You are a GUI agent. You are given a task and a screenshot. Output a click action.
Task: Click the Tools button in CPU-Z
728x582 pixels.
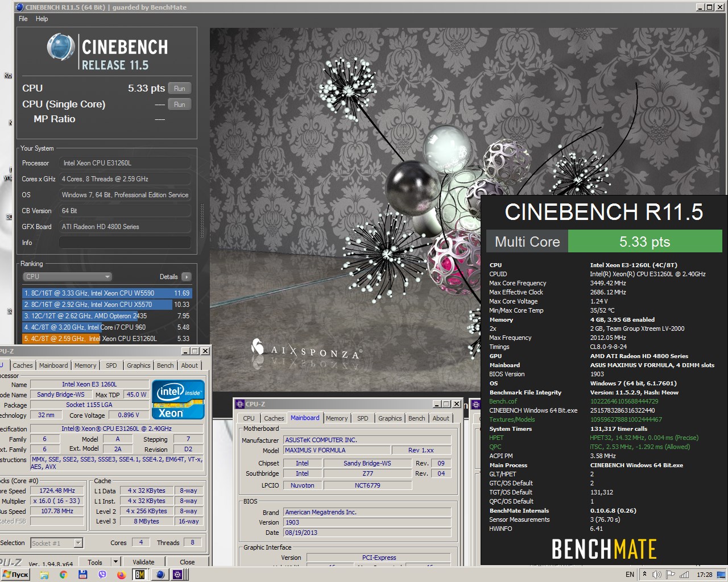(95, 562)
